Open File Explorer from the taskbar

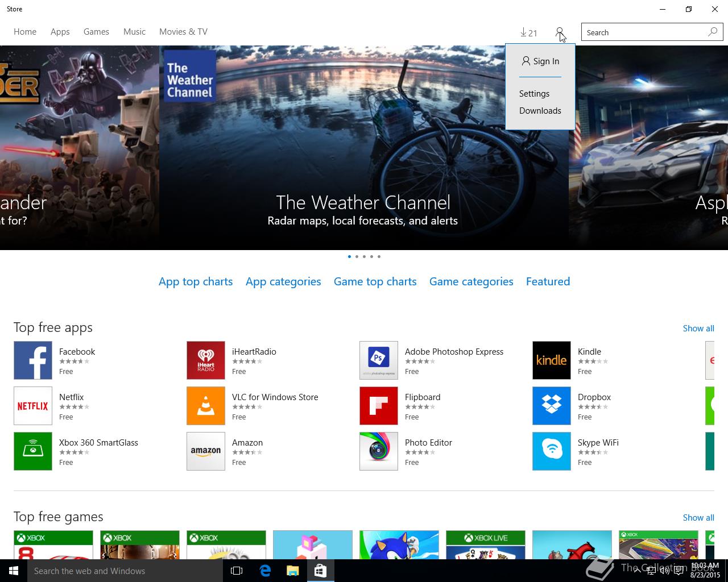(292, 571)
